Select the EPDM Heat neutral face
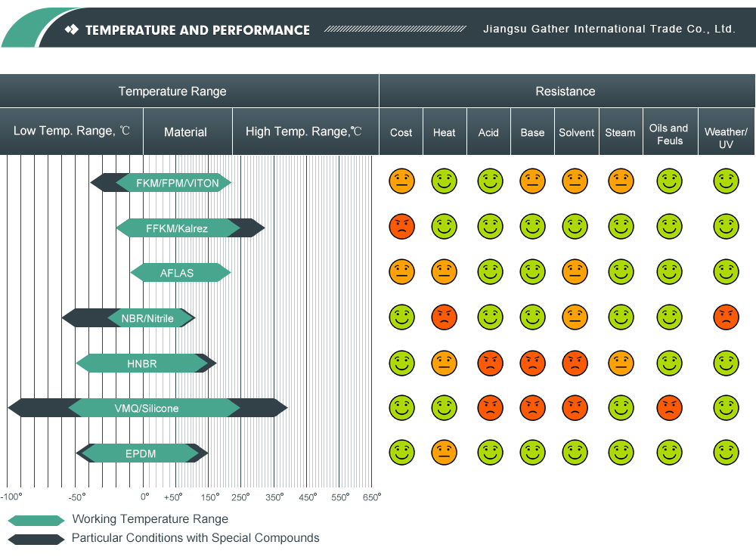The width and height of the screenshot is (756, 560). (x=445, y=453)
